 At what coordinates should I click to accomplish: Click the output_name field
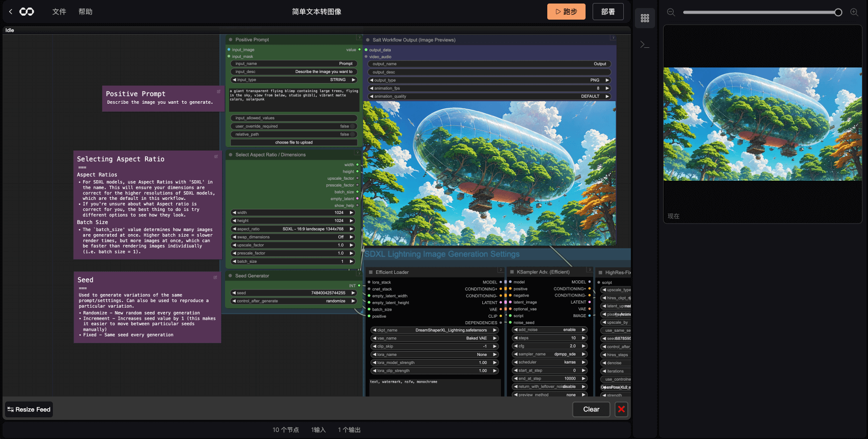pos(490,64)
